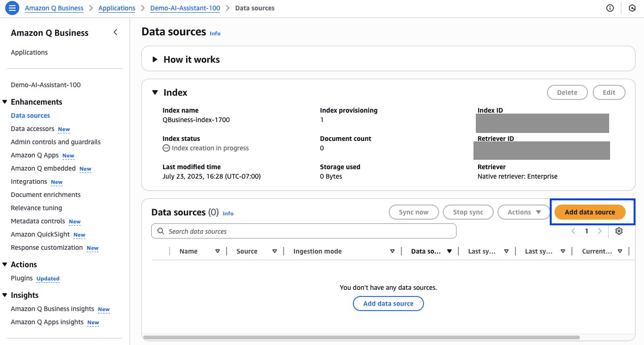Click the hexagon settings icon in header
The width and height of the screenshot is (644, 345).
pos(632,8)
